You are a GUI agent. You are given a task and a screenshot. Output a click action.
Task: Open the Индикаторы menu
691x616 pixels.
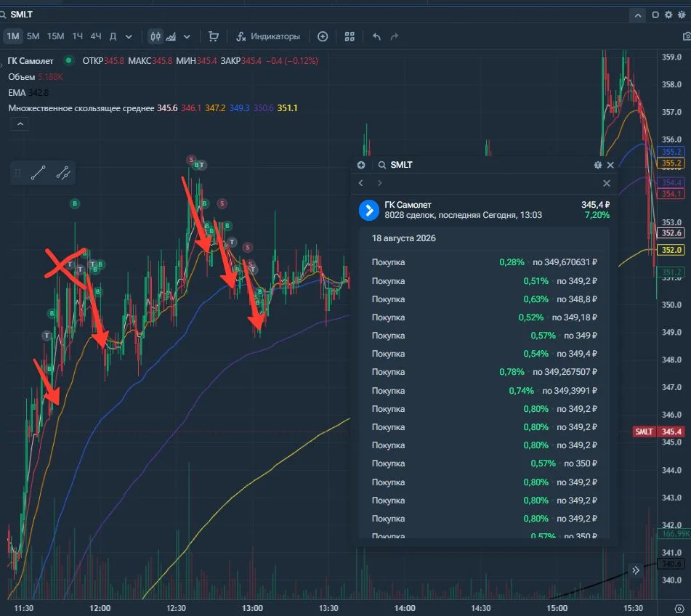(x=268, y=36)
